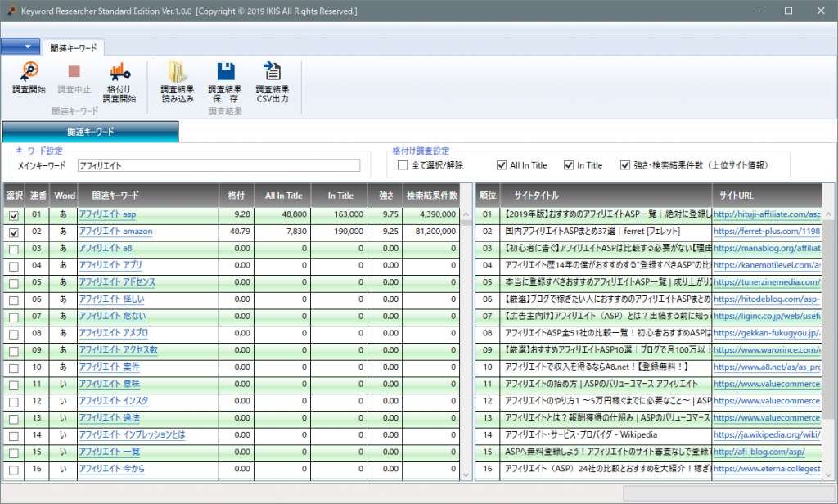Select the 81,200,000 search results cell

[431, 232]
